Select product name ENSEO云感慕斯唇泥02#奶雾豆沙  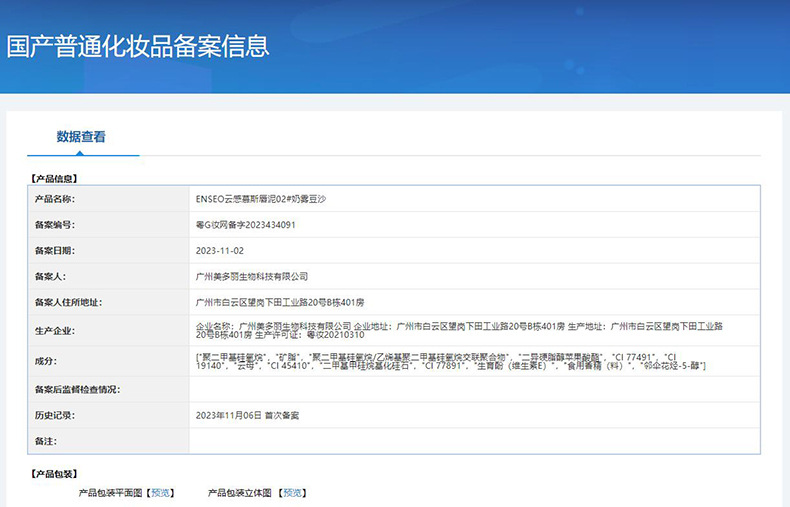click(x=260, y=199)
